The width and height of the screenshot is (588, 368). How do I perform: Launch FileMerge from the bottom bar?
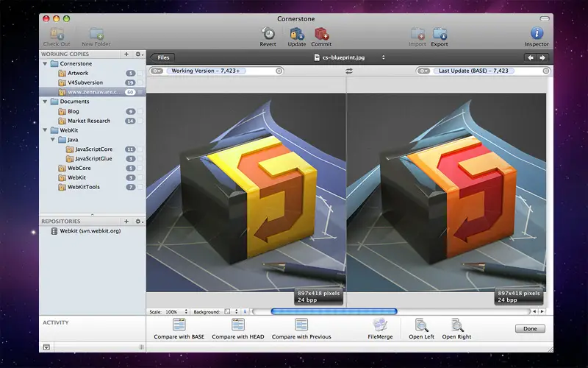pyautogui.click(x=380, y=325)
